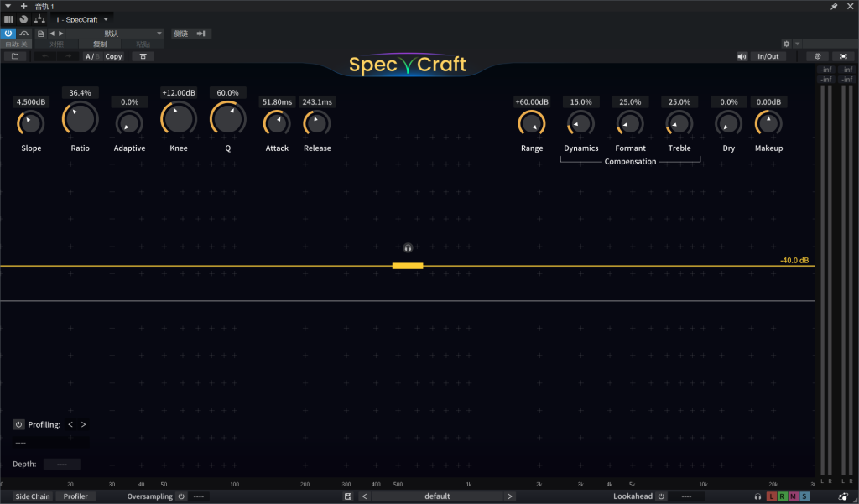Viewport: 859px width, 504px height.
Task: Click the round macro controls icon
Action: point(23,19)
